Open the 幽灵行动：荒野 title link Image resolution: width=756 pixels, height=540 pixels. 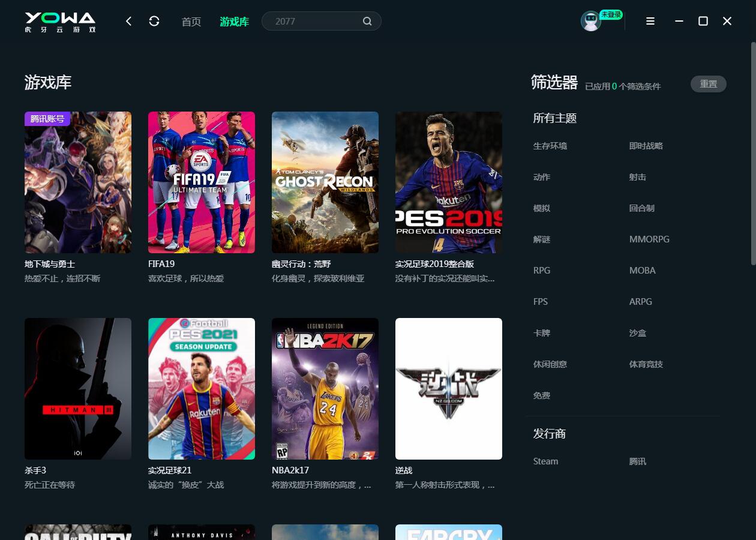point(301,264)
